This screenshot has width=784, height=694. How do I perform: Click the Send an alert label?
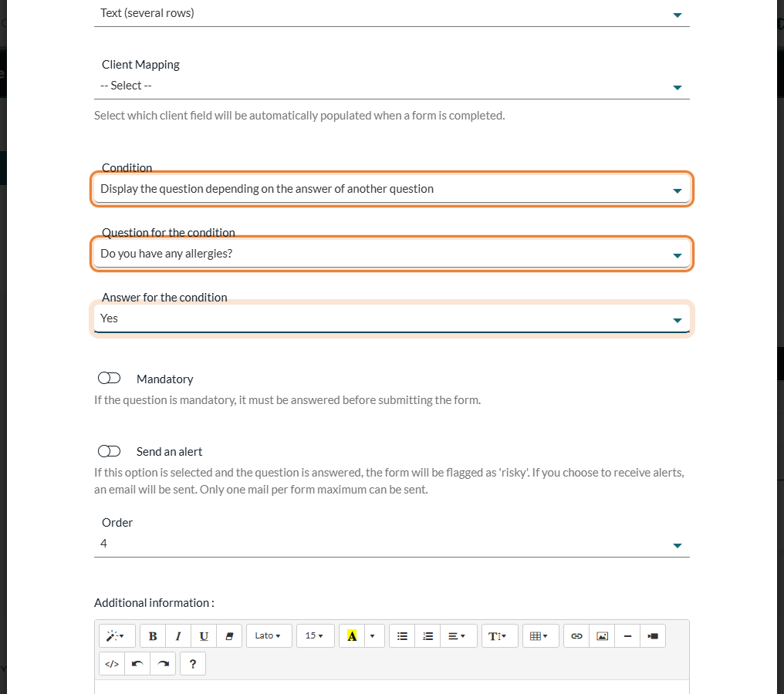pos(169,452)
